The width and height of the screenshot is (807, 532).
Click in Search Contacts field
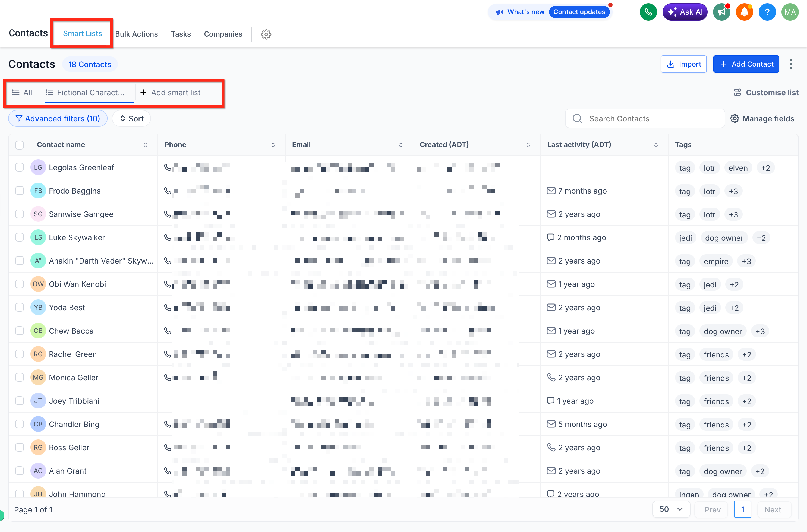tap(645, 118)
